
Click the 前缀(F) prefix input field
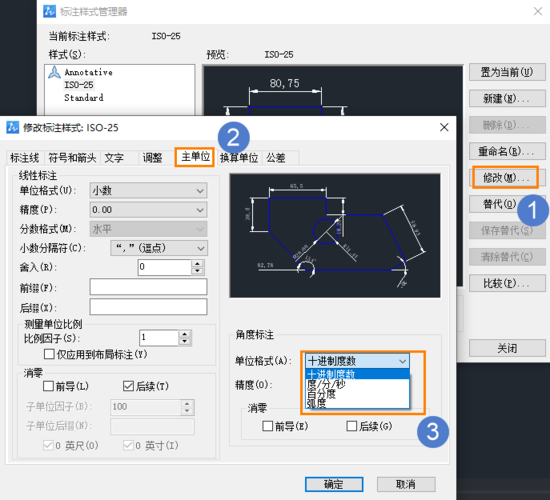(148, 287)
